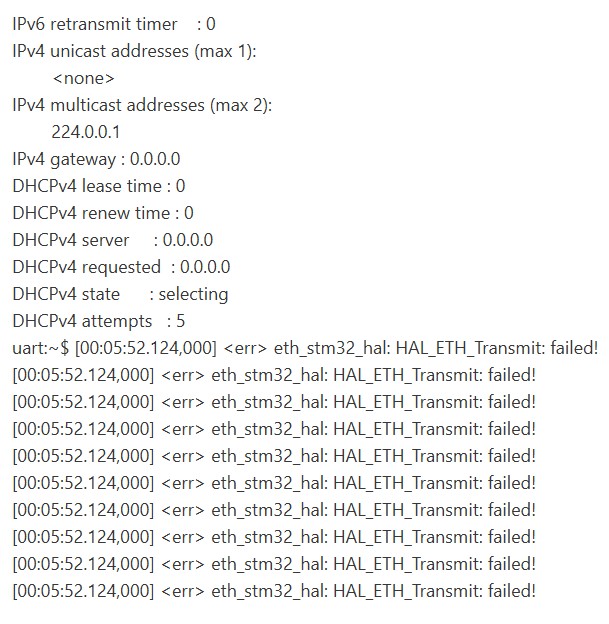The height and width of the screenshot is (624, 609).
Task: Click the 'uart:~$' shell prompt
Action: (41, 349)
